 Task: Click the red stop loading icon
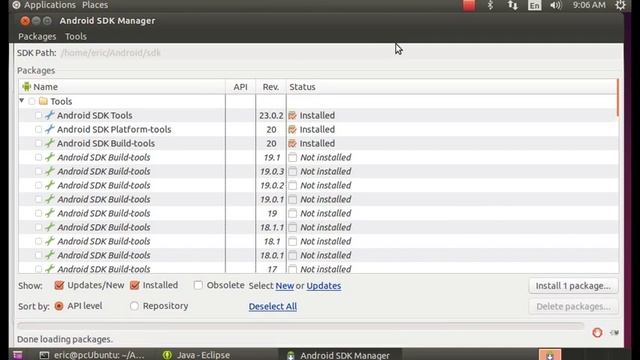(x=597, y=333)
